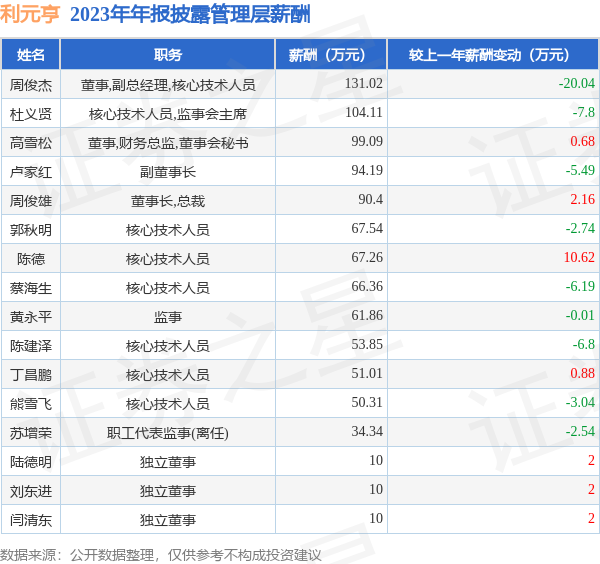Image resolution: width=600 pixels, height=564 pixels.
Task: Click the salary change -20.04
Action: [577, 83]
